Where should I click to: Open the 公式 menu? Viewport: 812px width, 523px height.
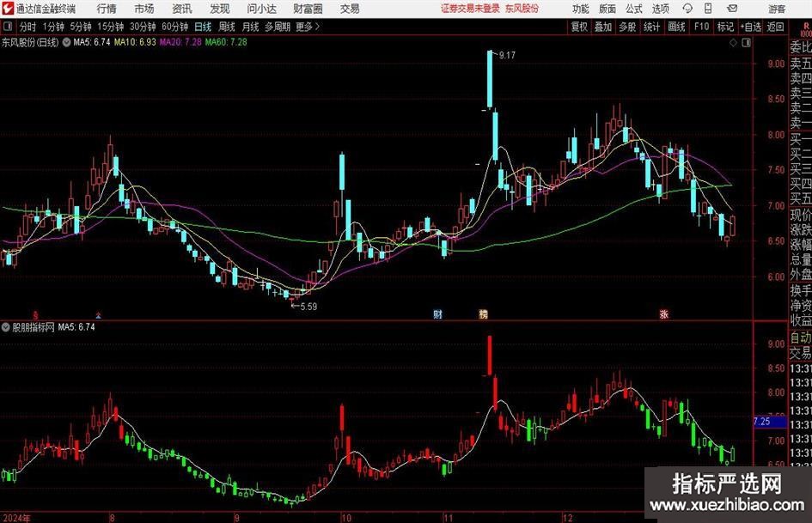(634, 9)
